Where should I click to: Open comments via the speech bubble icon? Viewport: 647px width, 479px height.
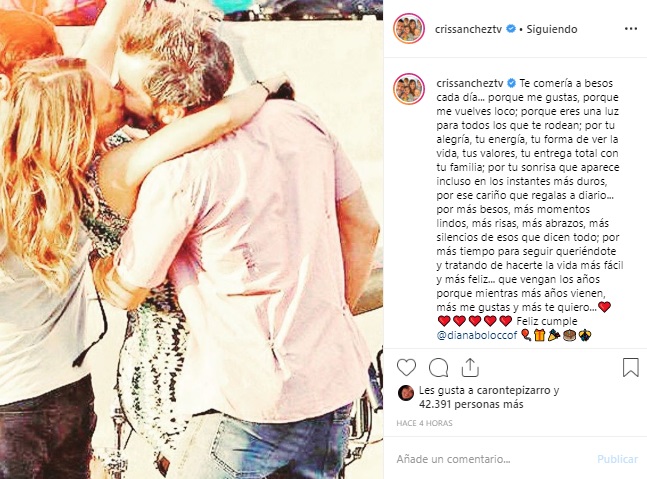pyautogui.click(x=438, y=367)
